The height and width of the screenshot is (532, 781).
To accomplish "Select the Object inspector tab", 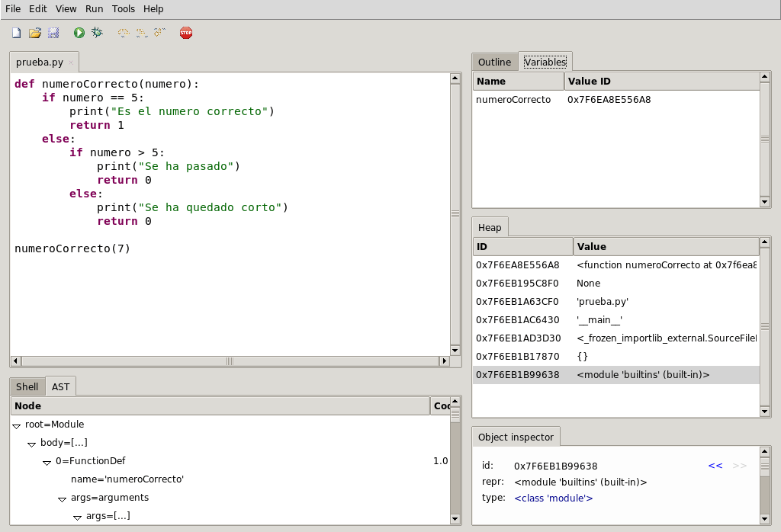I will point(516,437).
